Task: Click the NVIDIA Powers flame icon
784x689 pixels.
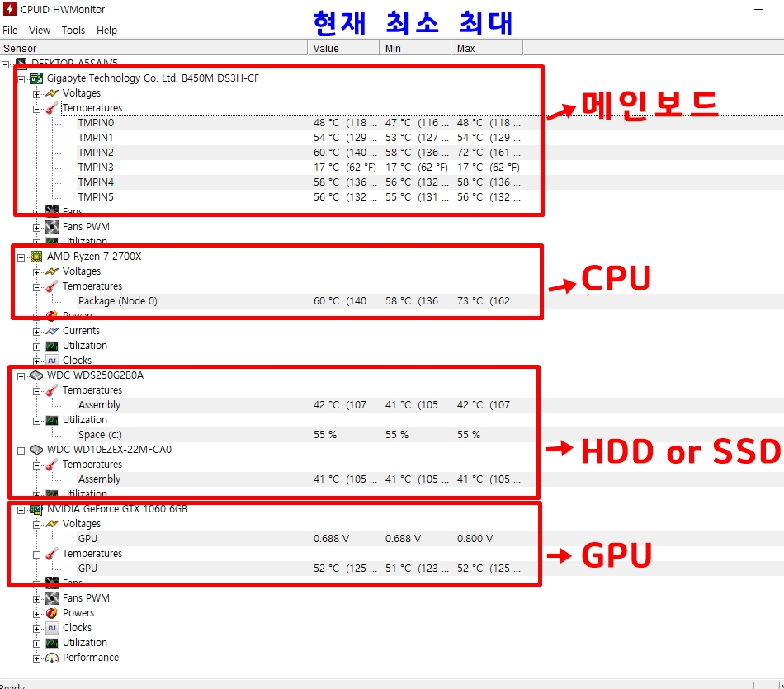Action: tap(52, 613)
